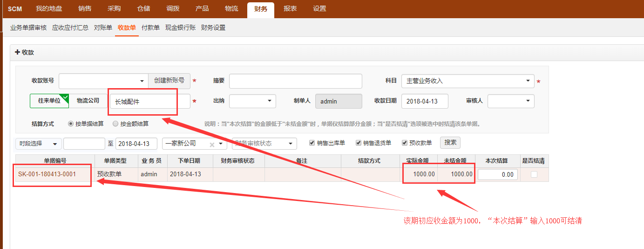This screenshot has width=644, height=249.
Task: Open 应收应付汇总 submenu
Action: click(70, 28)
